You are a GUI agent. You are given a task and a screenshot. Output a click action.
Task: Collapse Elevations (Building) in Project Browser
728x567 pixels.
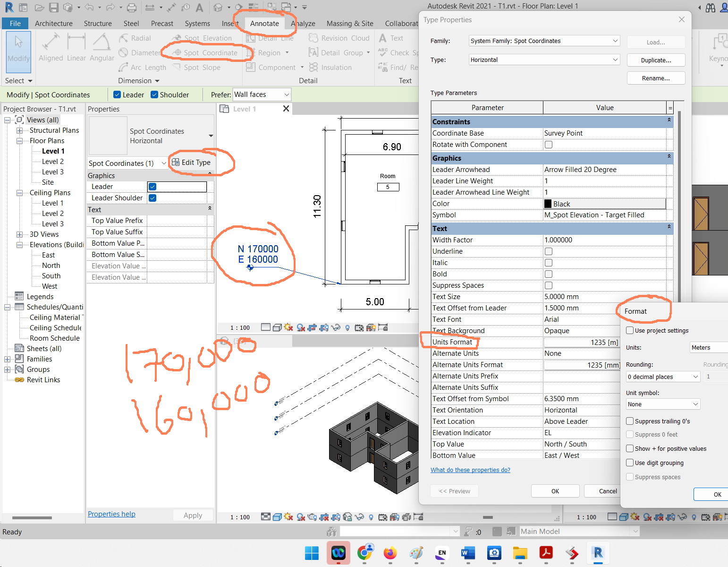(18, 244)
